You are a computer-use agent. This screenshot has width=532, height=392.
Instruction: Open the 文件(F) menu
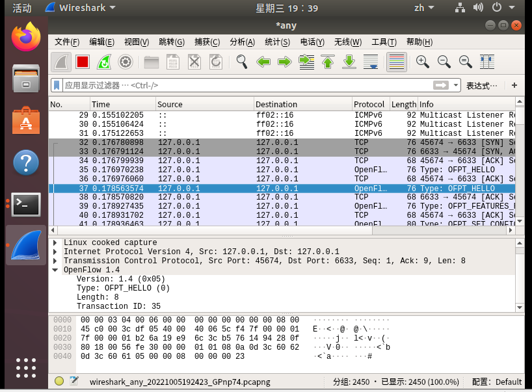[x=67, y=42]
